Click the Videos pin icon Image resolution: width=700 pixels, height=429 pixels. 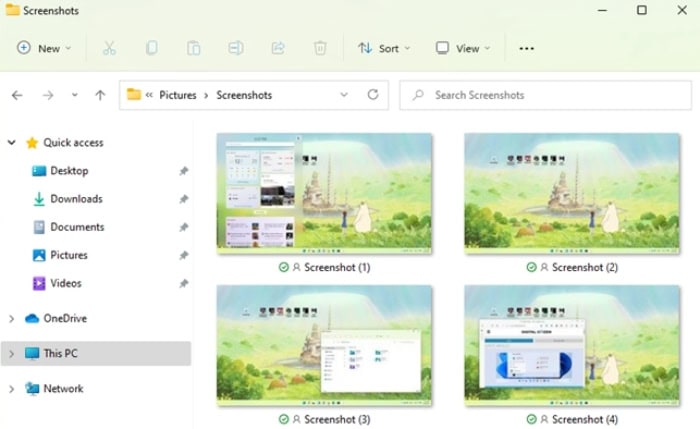point(183,283)
